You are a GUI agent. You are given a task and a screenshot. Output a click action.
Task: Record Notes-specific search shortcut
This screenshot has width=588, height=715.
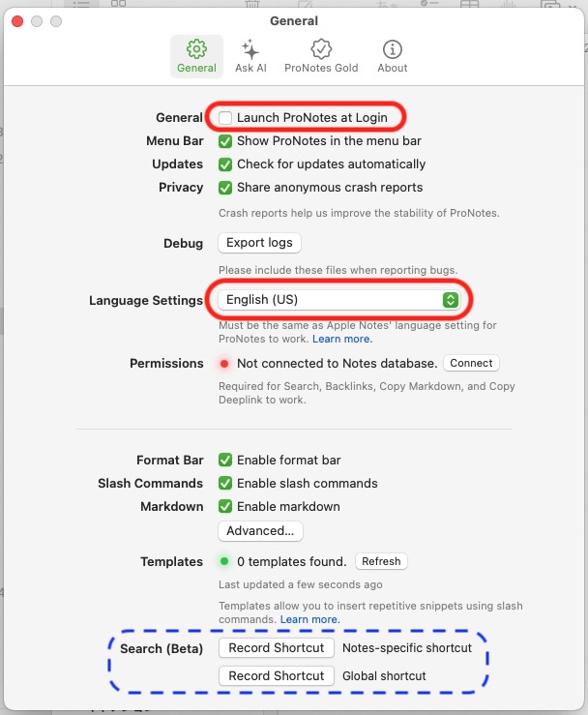pyautogui.click(x=277, y=648)
